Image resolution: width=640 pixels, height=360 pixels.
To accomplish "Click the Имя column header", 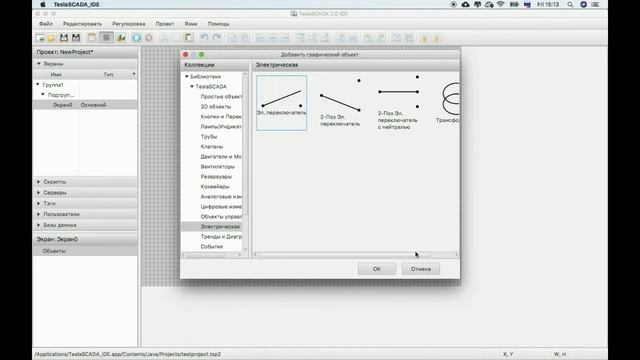I will (x=56, y=74).
